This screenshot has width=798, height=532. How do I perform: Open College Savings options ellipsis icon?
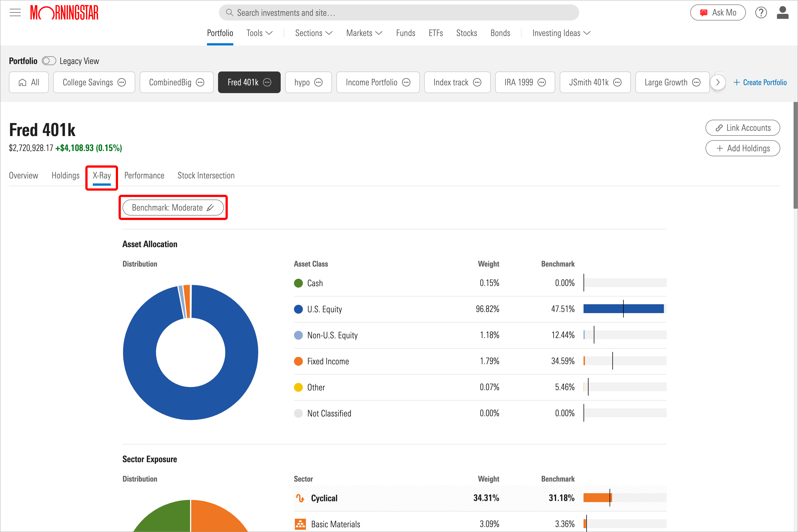121,83
